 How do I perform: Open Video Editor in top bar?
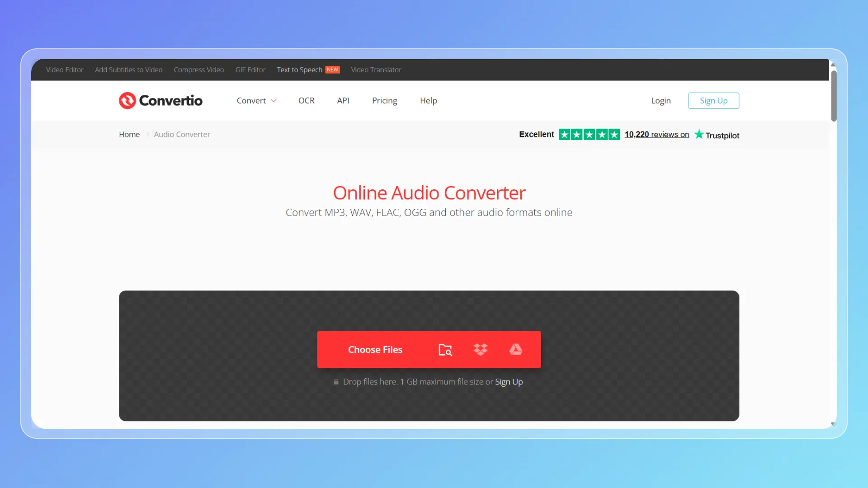[65, 70]
